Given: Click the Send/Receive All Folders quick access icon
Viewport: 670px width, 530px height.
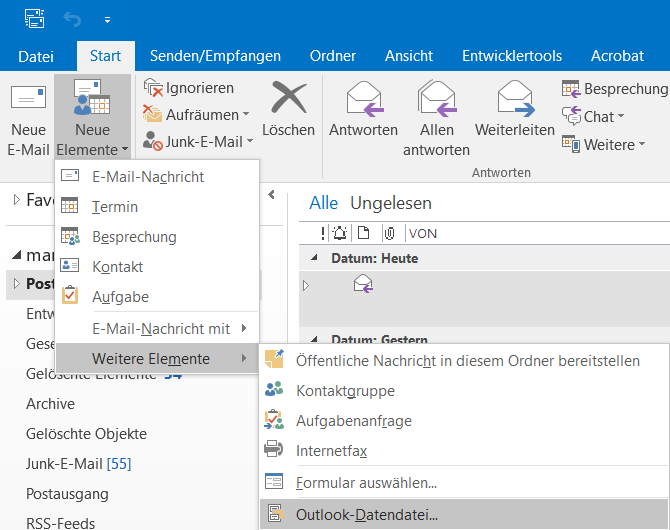Looking at the screenshot, I should pyautogui.click(x=35, y=19).
